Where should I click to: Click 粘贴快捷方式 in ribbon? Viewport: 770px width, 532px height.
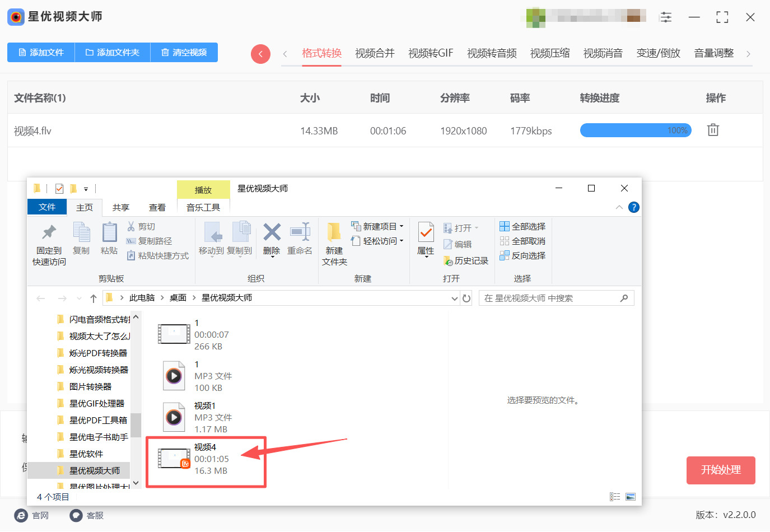coord(157,255)
